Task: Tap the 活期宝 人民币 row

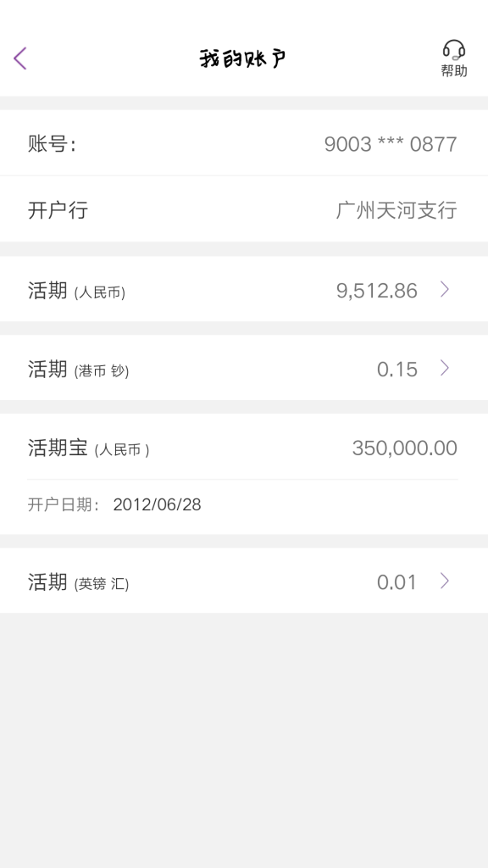Action: click(244, 448)
